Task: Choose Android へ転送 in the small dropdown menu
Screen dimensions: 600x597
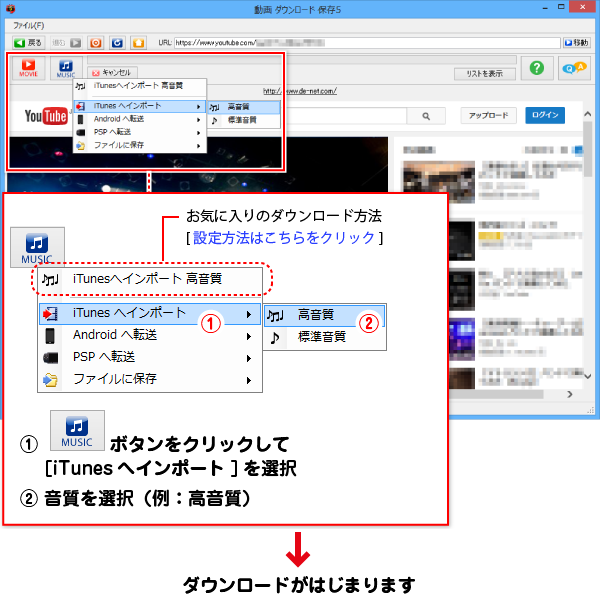Action: tap(140, 119)
